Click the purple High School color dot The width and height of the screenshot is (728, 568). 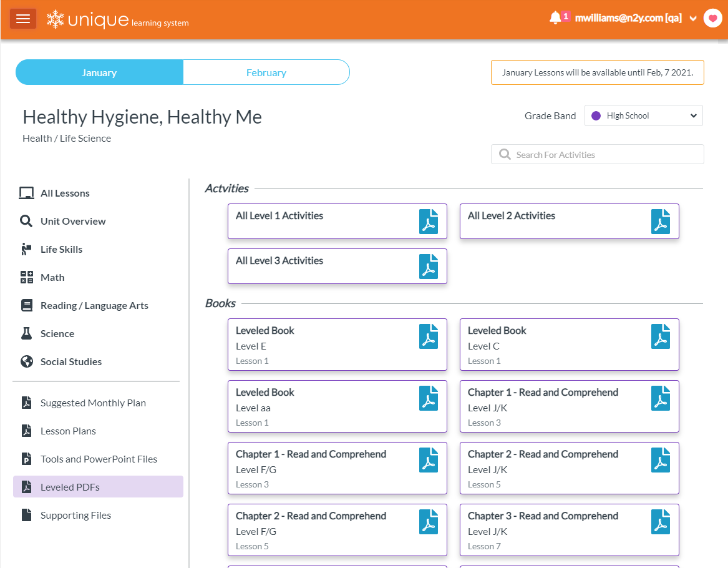596,115
